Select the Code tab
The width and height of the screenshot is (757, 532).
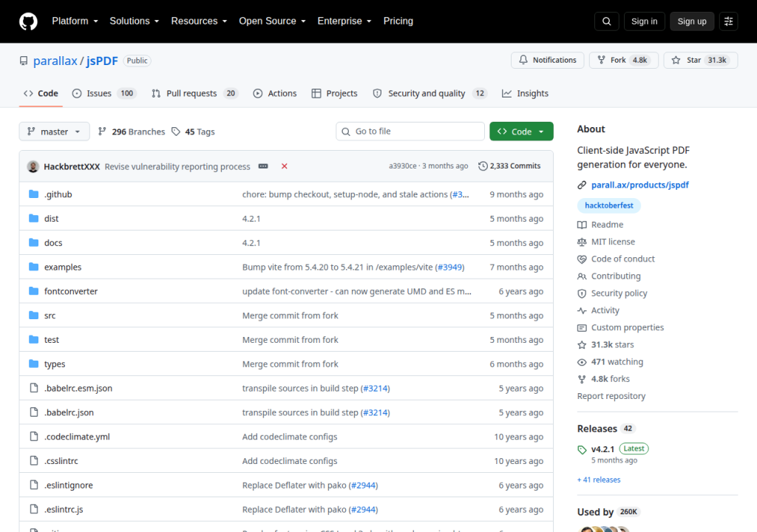(x=41, y=93)
